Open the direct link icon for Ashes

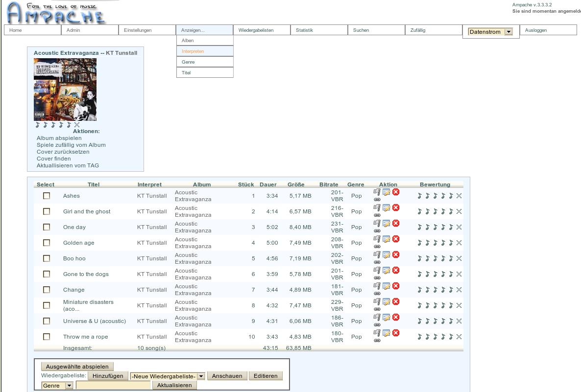click(x=377, y=200)
